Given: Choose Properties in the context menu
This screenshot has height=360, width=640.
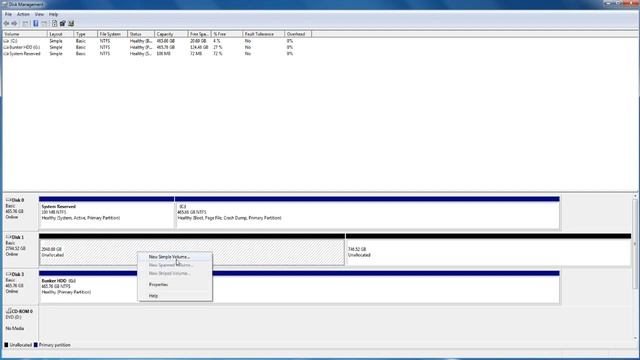Looking at the screenshot, I should tap(175, 284).
